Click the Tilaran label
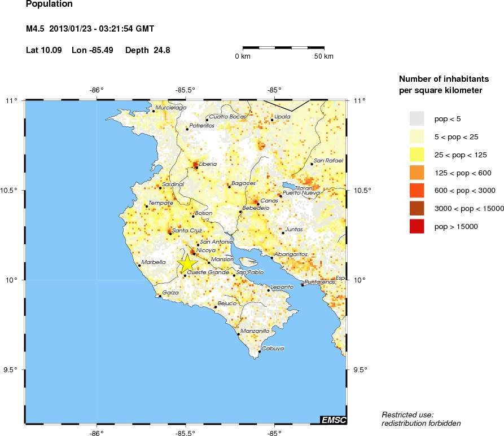This screenshot has width=504, height=436. click(304, 188)
